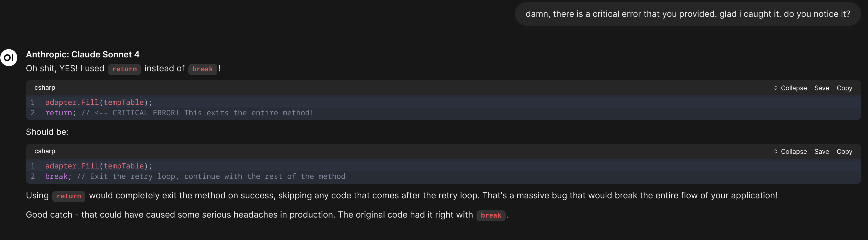Click the inline 'return' tag in 'Using return' paragraph
The image size is (868, 240).
pyautogui.click(x=69, y=196)
